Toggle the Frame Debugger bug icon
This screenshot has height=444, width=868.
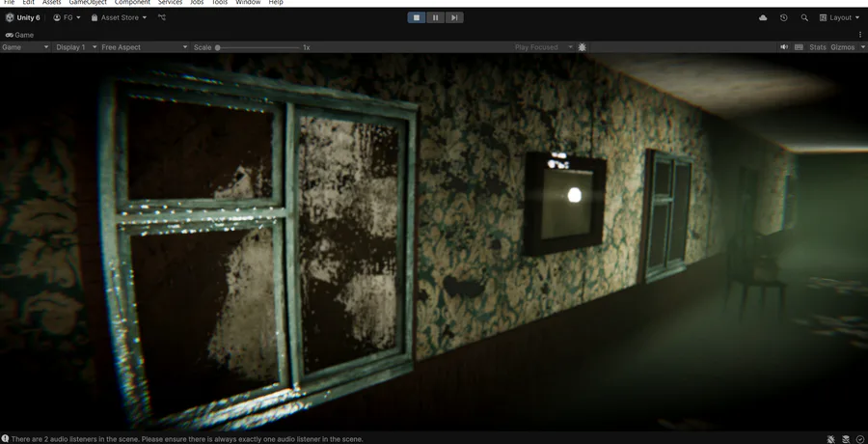click(x=582, y=47)
